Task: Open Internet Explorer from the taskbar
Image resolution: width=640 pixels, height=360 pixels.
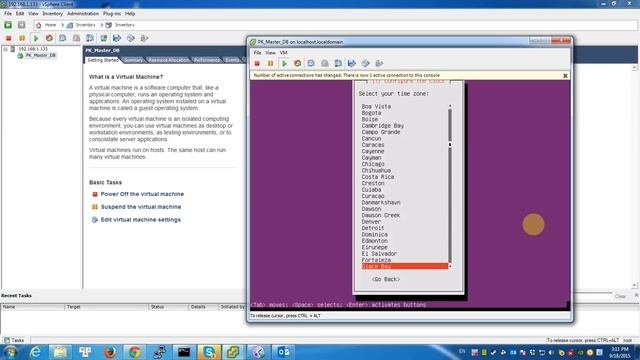Action: tap(36, 352)
